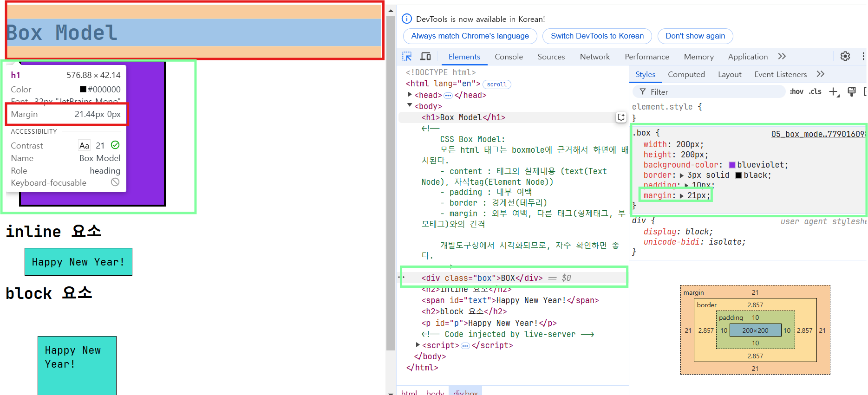868x395 pixels.
Task: Select the span id text DOM row
Action: 510,300
